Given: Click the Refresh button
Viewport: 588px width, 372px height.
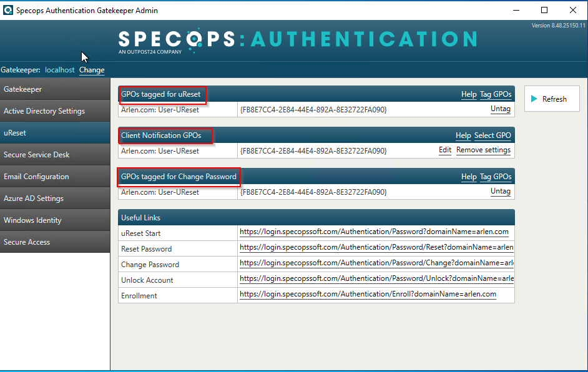Looking at the screenshot, I should click(552, 99).
